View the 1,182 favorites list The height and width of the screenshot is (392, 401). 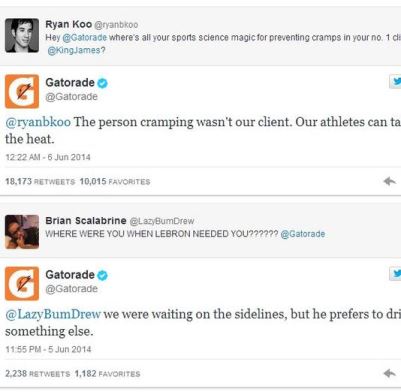pyautogui.click(x=107, y=374)
